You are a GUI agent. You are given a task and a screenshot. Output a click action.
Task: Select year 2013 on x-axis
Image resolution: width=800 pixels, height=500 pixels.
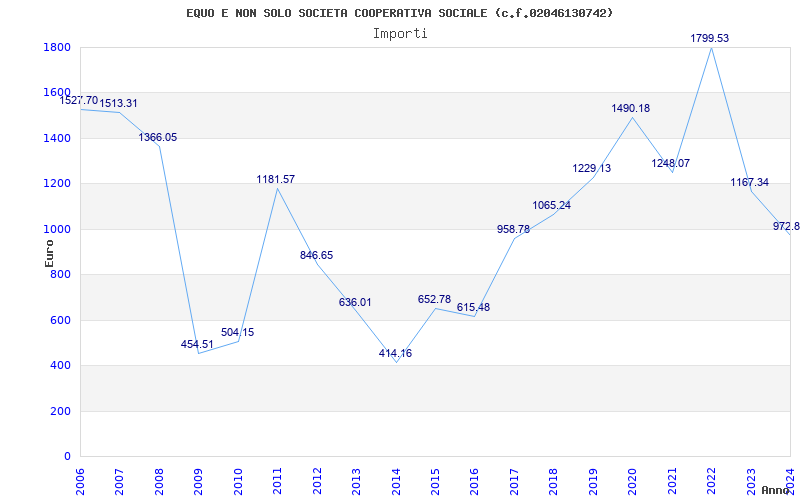356,481
